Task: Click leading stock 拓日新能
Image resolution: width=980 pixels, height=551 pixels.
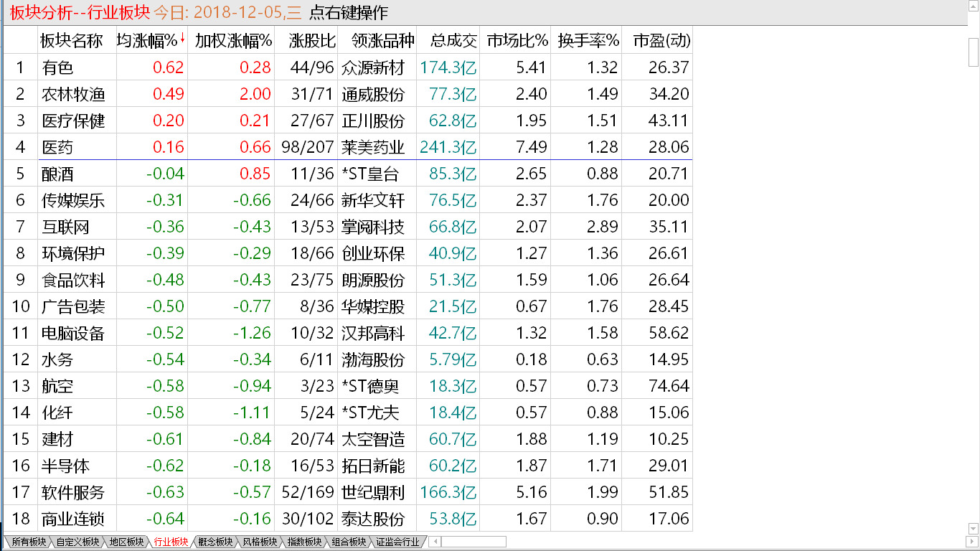Action: [x=373, y=466]
